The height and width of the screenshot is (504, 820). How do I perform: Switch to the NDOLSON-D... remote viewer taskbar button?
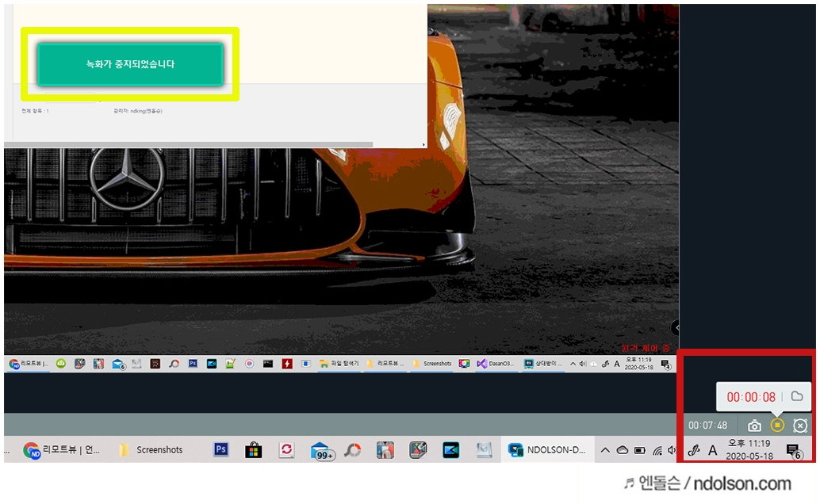547,449
